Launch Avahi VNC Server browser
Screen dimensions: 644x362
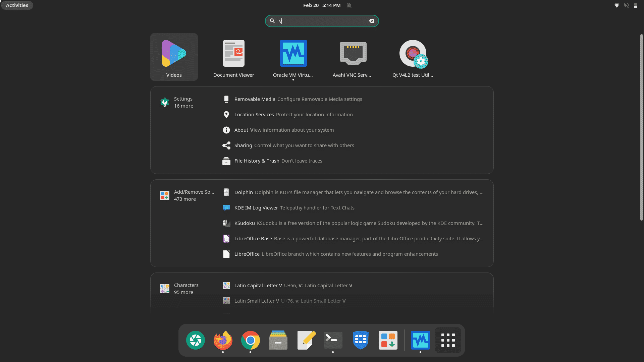click(353, 57)
